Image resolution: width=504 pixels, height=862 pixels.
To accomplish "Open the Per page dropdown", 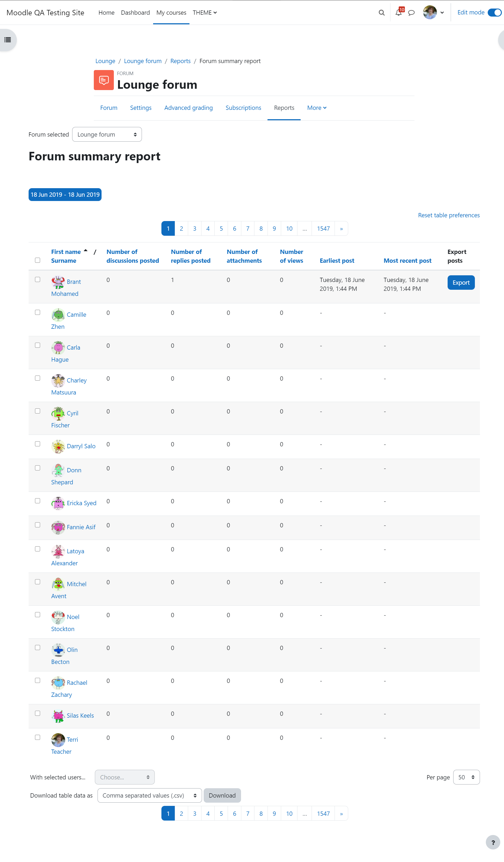I will pyautogui.click(x=466, y=777).
